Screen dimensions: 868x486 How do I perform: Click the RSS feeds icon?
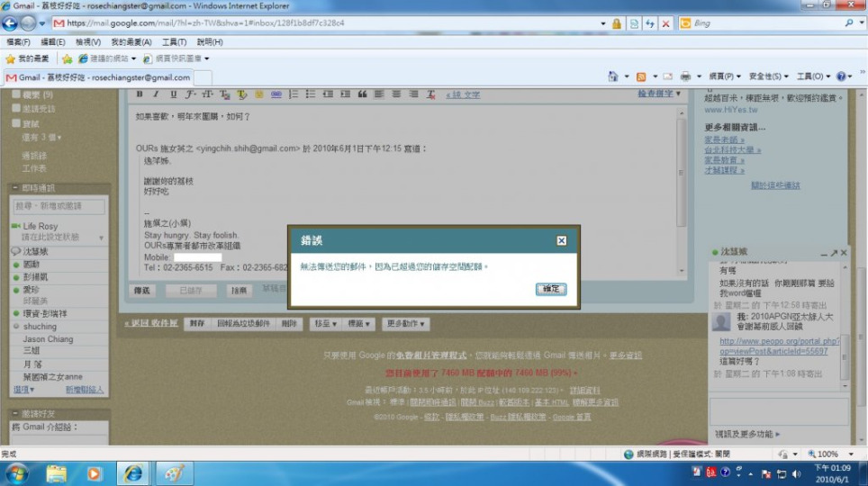641,76
